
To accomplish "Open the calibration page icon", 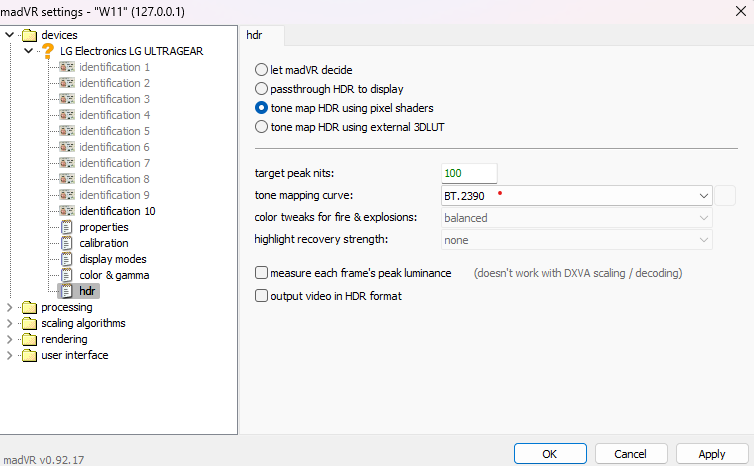I will (x=67, y=243).
